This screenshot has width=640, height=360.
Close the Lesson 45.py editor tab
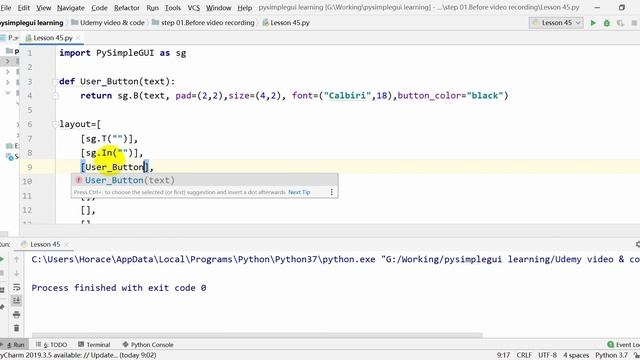[x=78, y=38]
